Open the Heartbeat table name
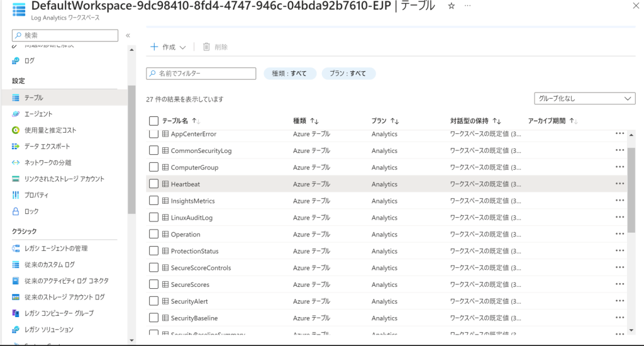 pos(186,184)
